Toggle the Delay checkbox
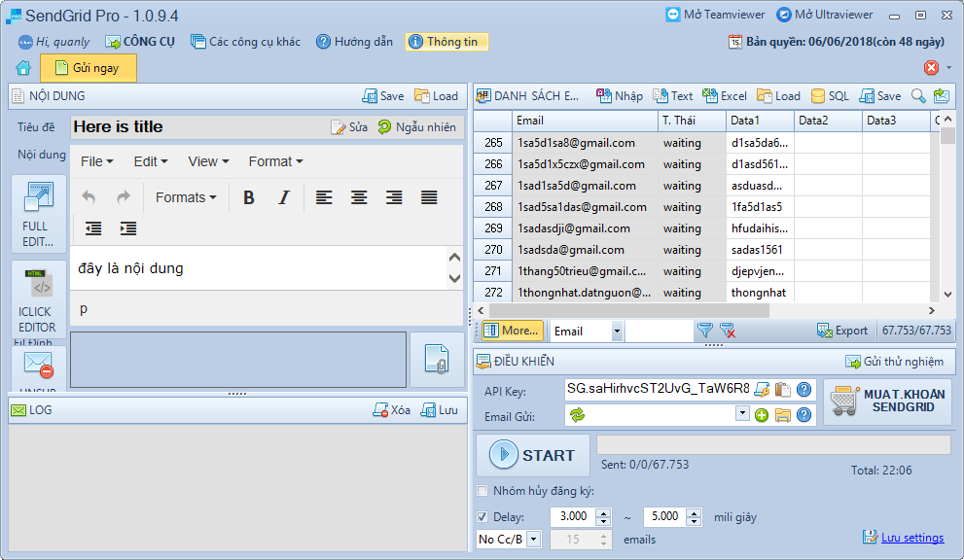The height and width of the screenshot is (560, 964). pos(482,517)
